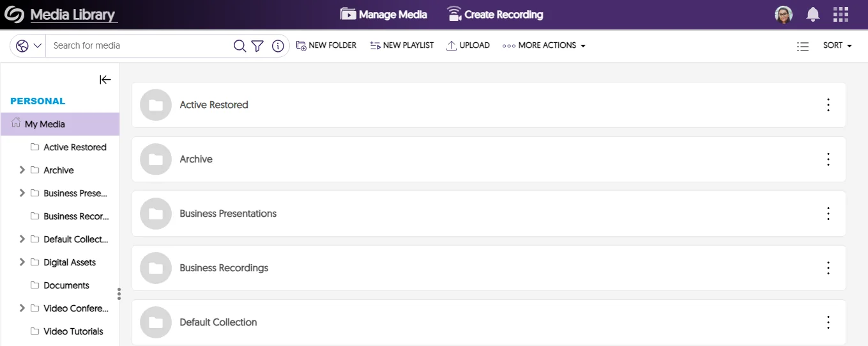Switch to list view icon
Screen dimensions: 868x346
point(803,46)
